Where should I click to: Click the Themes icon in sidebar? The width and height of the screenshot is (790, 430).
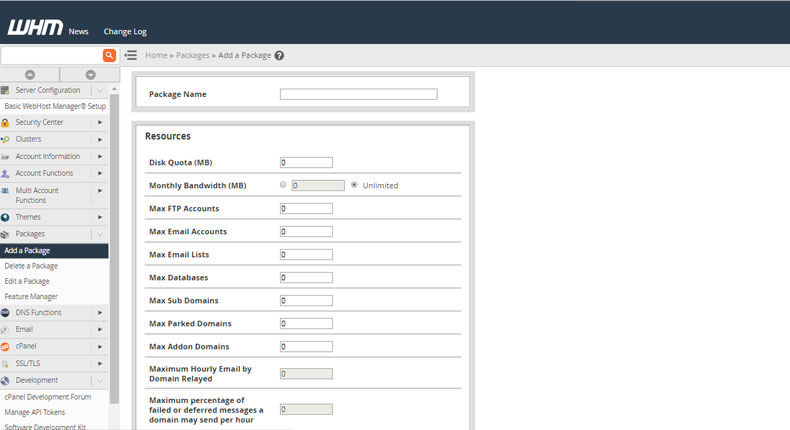(x=6, y=217)
